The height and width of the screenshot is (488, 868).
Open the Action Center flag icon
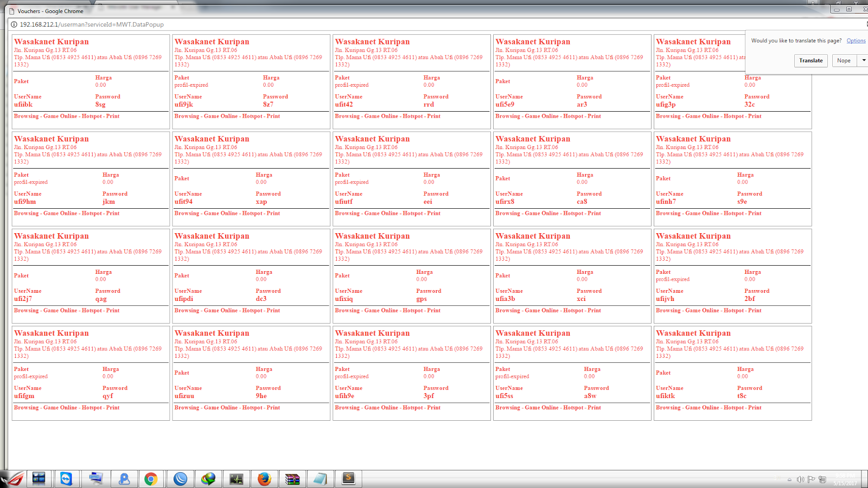(812, 479)
